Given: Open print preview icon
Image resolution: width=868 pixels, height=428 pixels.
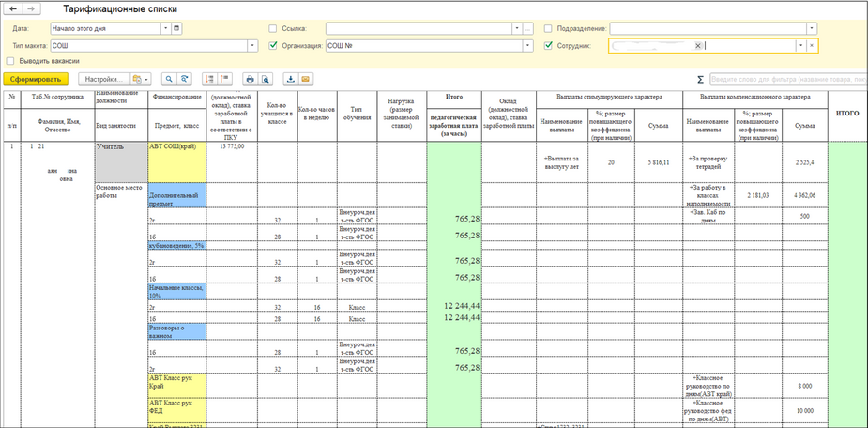Looking at the screenshot, I should pos(266,80).
